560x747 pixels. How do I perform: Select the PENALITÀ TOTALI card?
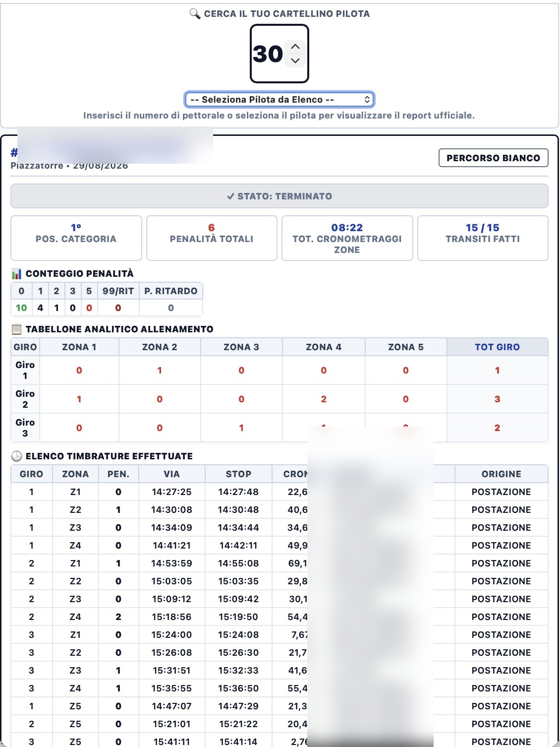coord(212,238)
